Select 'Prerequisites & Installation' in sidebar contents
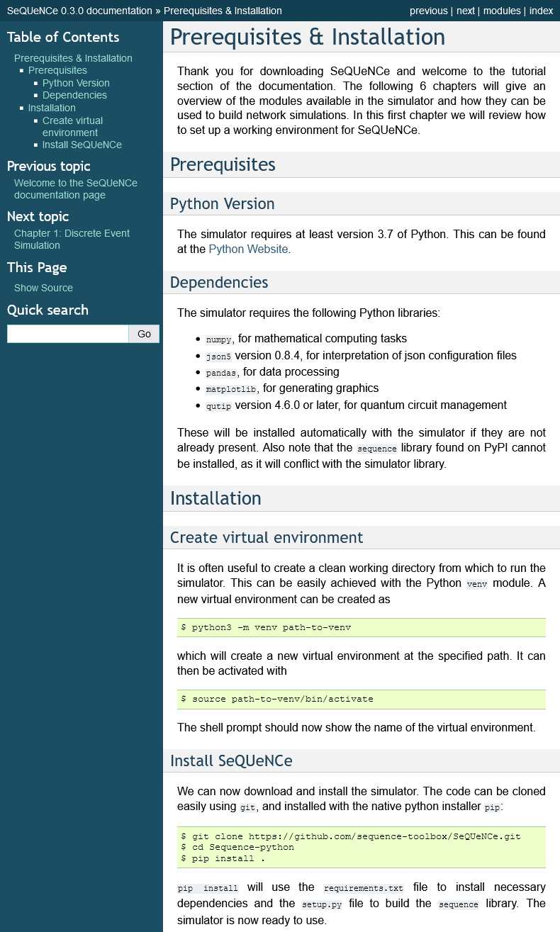The width and height of the screenshot is (560, 932). (73, 58)
